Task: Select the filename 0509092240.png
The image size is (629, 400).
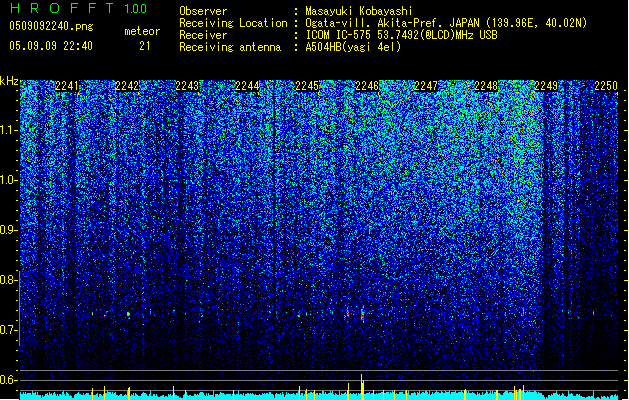Action: coord(51,26)
